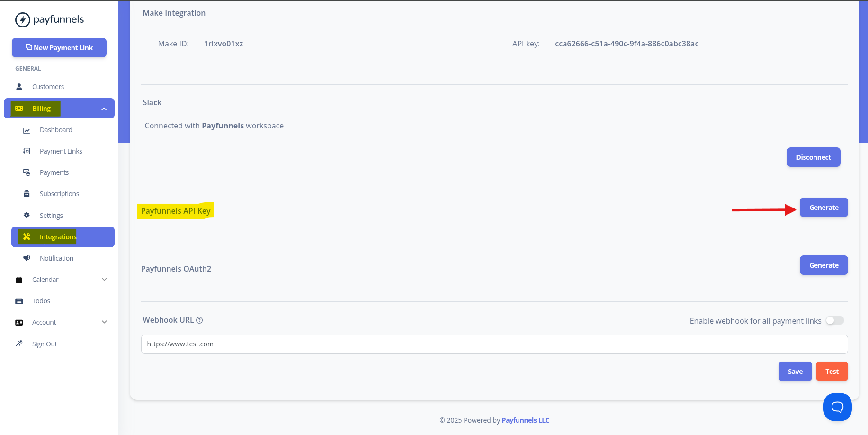Click the Calendar icon in sidebar
This screenshot has height=435, width=868.
click(19, 280)
